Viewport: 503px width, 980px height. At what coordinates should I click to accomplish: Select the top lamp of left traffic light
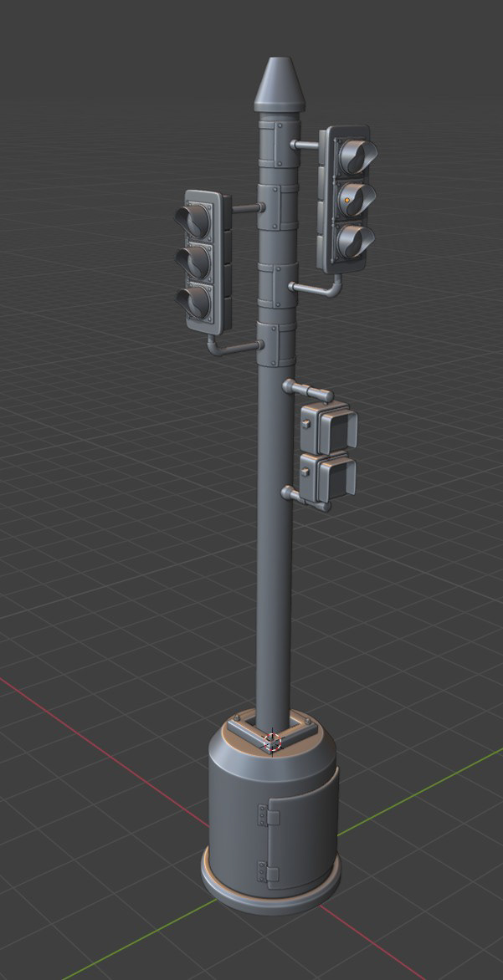click(x=193, y=222)
